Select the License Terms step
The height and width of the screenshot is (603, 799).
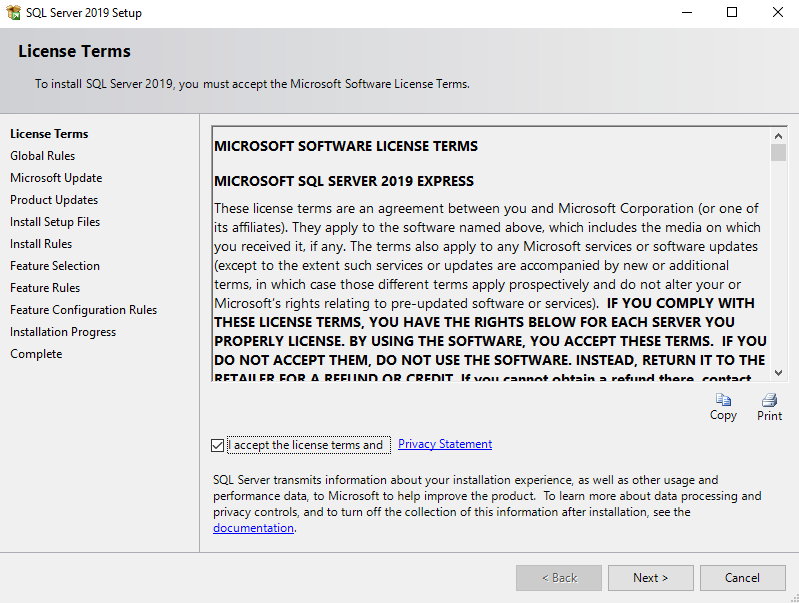[x=49, y=134]
